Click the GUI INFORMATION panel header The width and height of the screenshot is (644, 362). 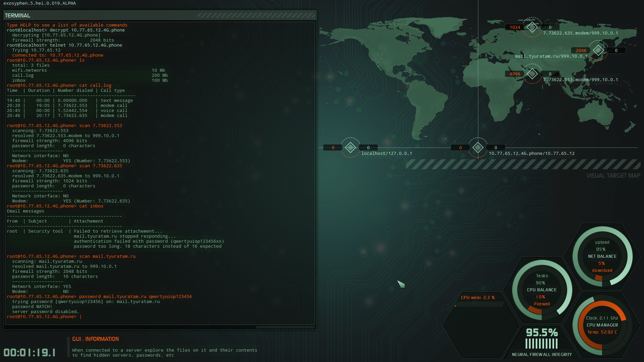96,339
